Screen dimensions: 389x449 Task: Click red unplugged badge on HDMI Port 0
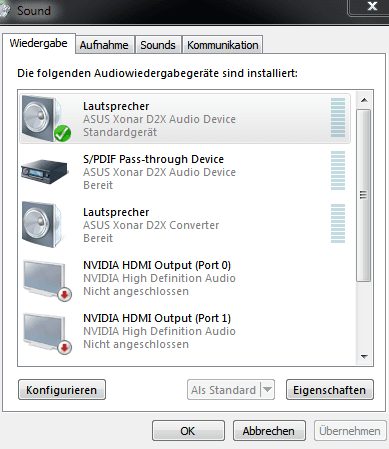[65, 295]
